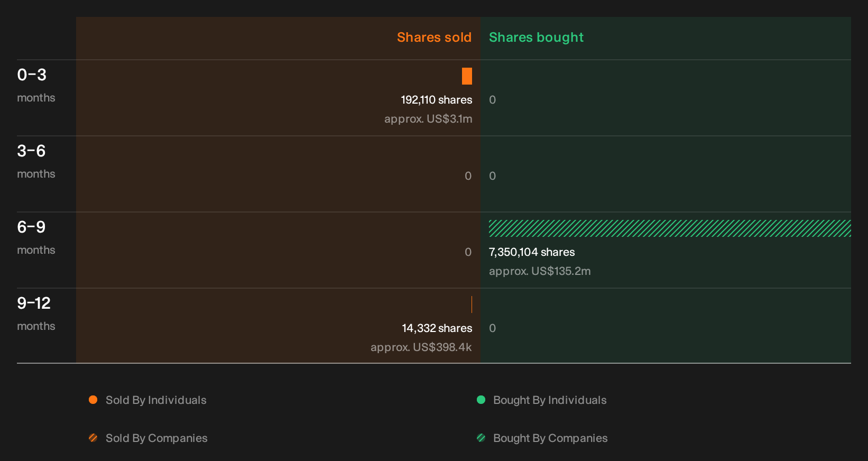
Task: Select the orange 0-3 months sold bar
Action: 467,76
